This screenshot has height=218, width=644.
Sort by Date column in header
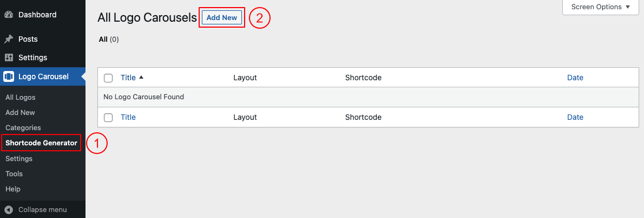coord(575,78)
